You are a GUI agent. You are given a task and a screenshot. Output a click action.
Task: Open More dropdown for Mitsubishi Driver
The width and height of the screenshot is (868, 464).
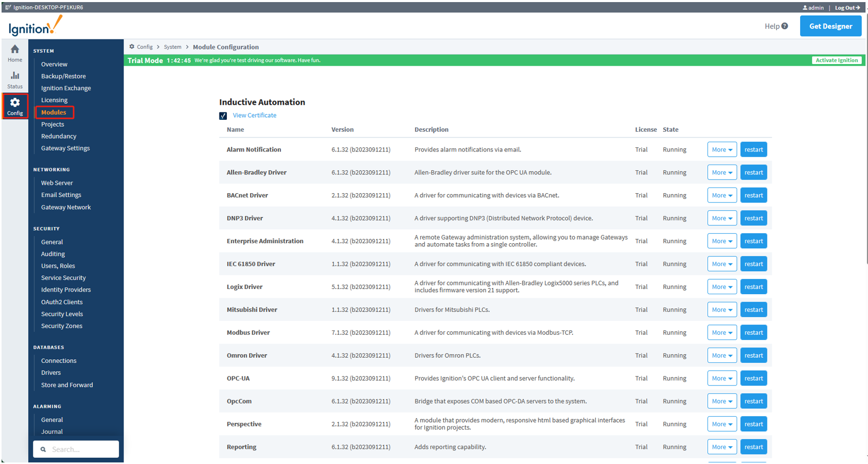point(722,310)
